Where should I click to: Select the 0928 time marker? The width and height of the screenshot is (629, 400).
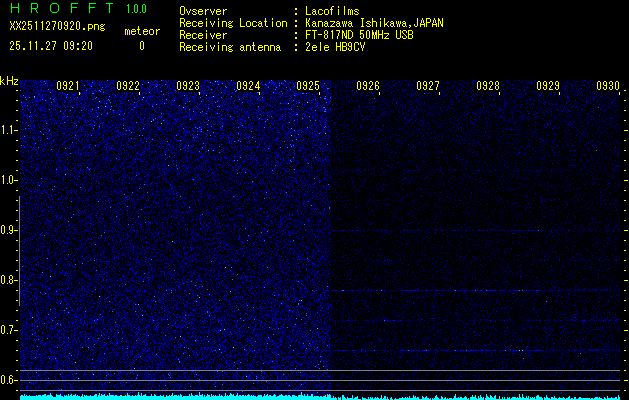coord(488,86)
